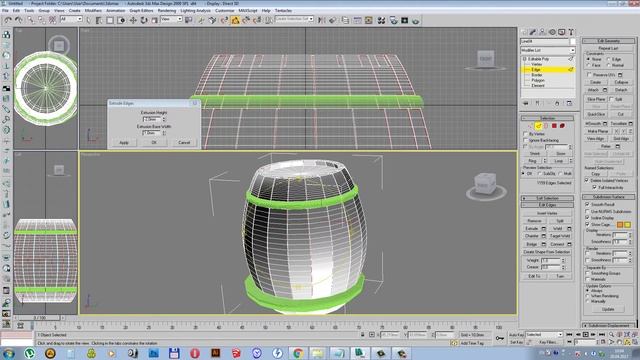
Task: Open the reference coordinate View dropdown
Action: (x=171, y=19)
